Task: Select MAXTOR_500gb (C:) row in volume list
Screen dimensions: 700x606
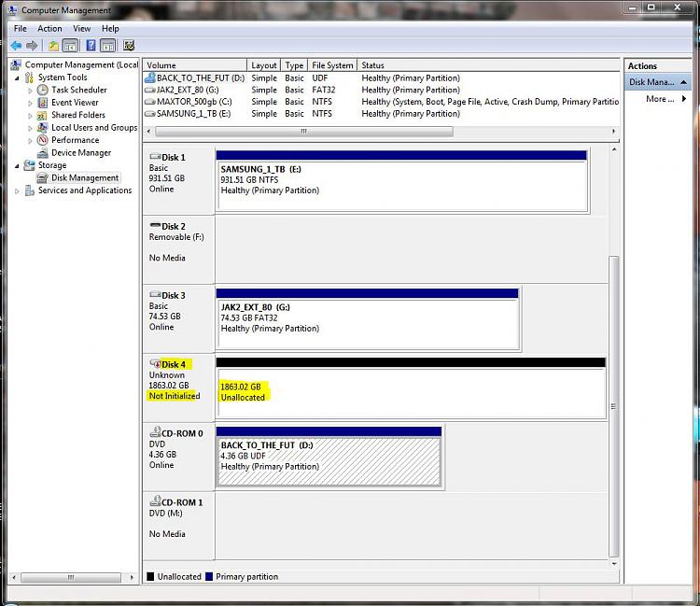Action: 381,102
